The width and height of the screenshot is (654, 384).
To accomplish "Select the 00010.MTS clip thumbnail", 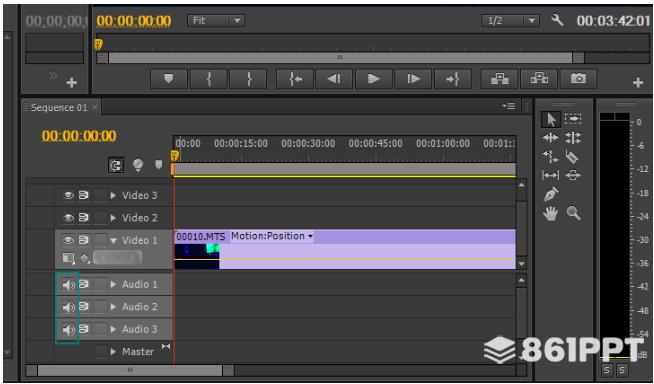I will 197,256.
